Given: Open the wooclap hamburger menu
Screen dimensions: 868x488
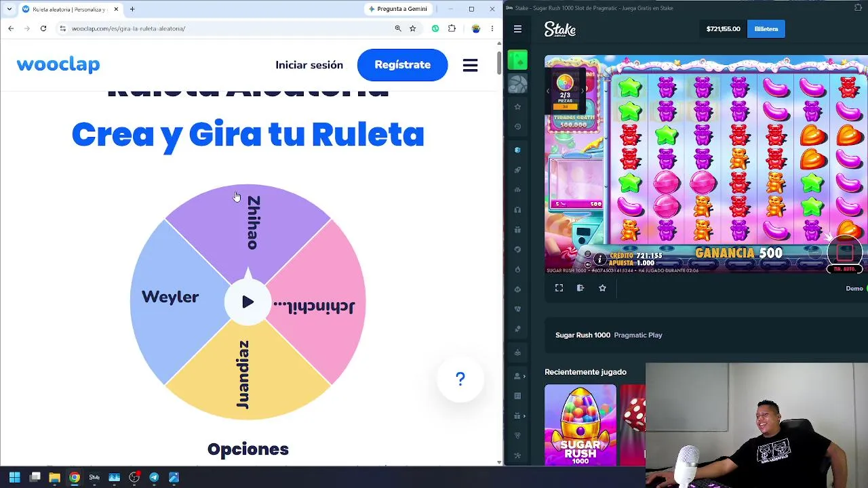Looking at the screenshot, I should point(470,65).
